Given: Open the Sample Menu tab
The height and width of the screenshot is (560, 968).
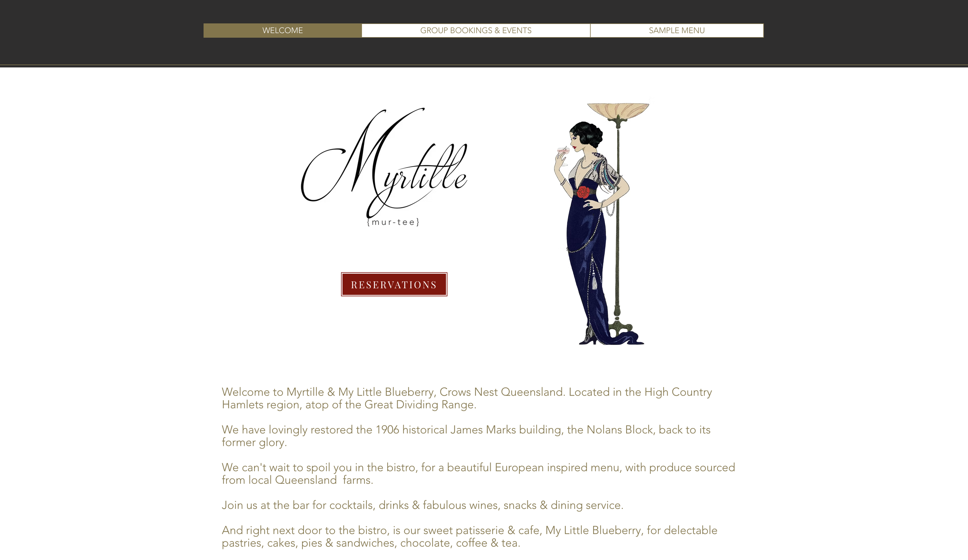Looking at the screenshot, I should [677, 31].
